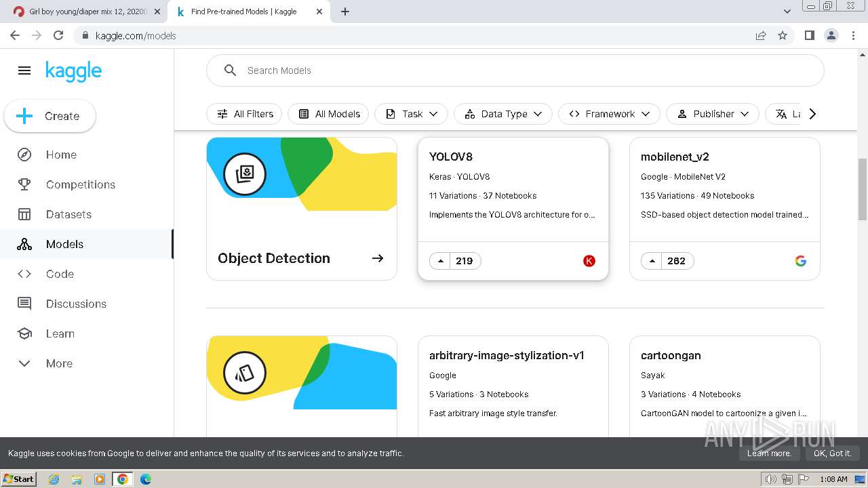This screenshot has width=868, height=488.
Task: Select the All Models filter chip
Action: tap(328, 114)
